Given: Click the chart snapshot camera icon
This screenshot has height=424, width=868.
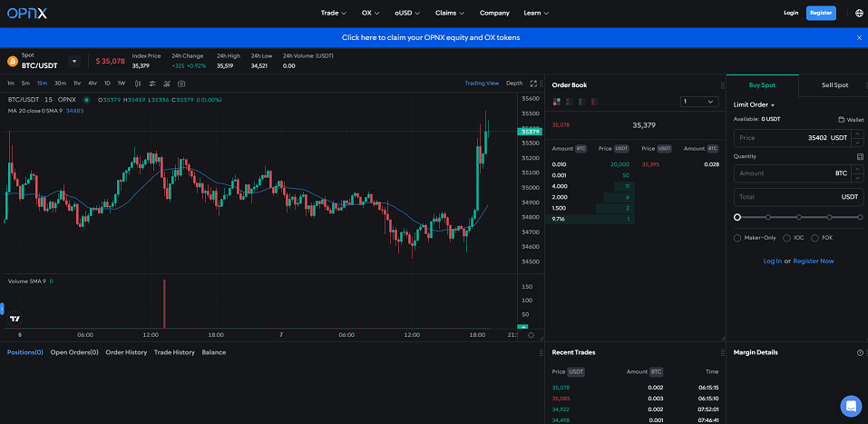Looking at the screenshot, I should (181, 84).
